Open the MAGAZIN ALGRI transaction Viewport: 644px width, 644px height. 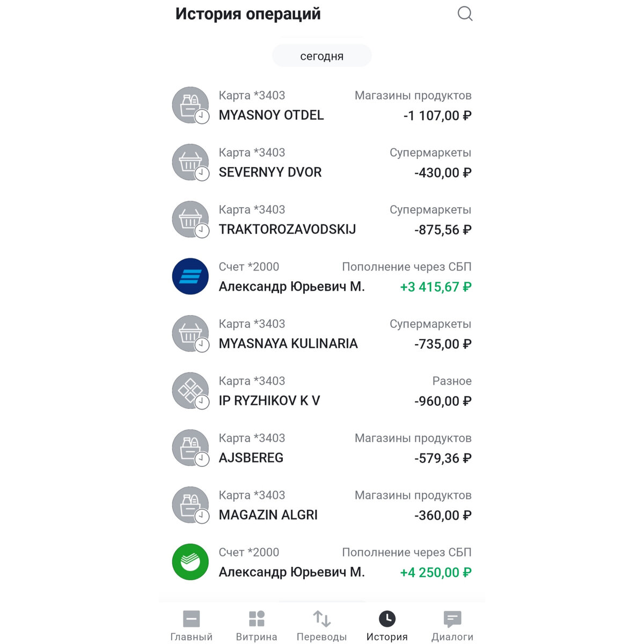pyautogui.click(x=322, y=505)
